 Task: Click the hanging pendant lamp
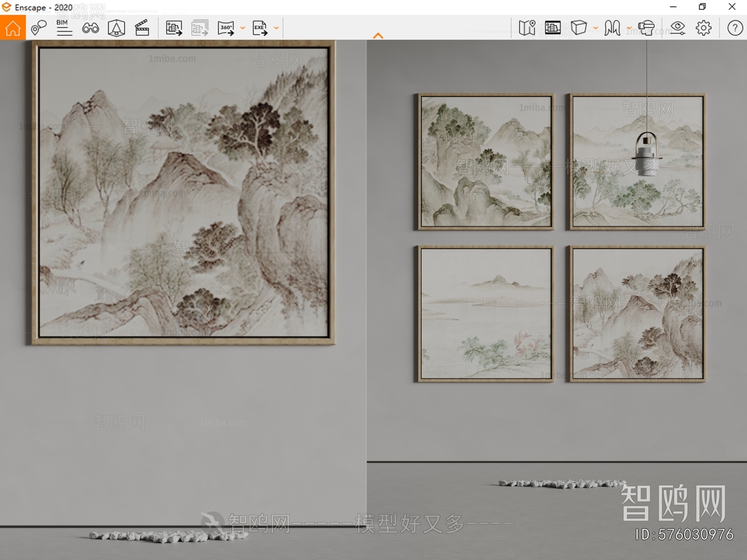click(647, 154)
